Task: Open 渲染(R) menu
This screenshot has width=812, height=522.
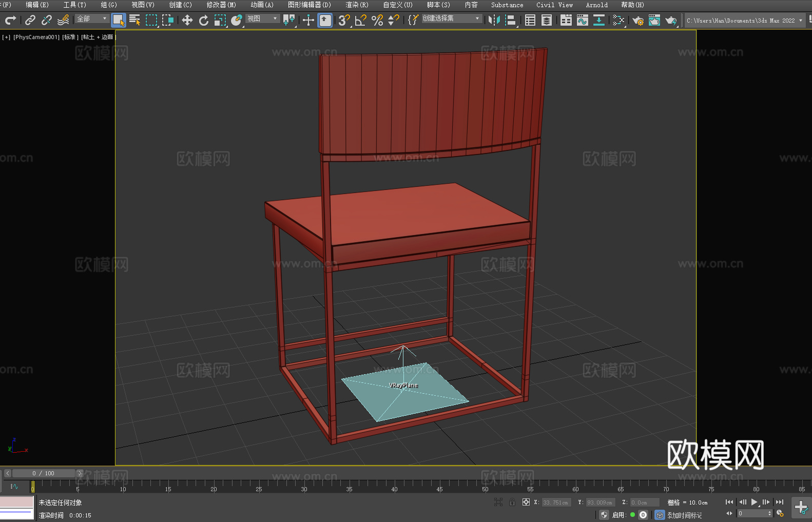Action: (x=357, y=5)
